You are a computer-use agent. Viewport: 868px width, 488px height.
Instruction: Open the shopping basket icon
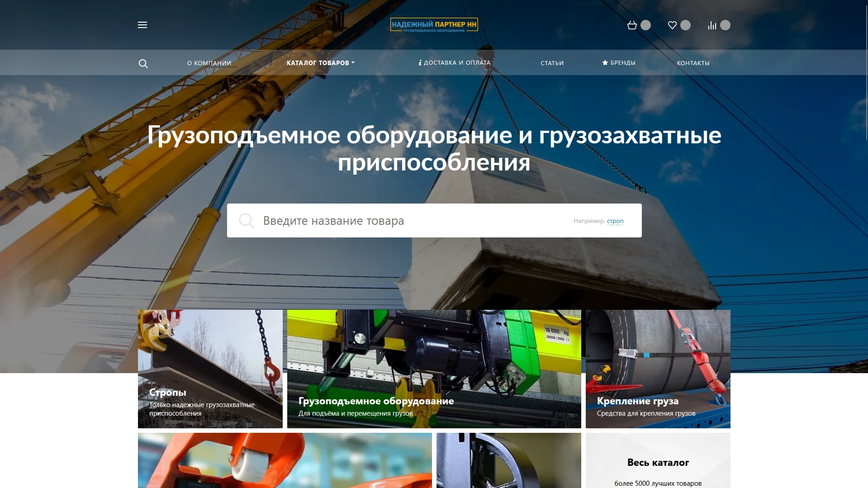tap(632, 25)
